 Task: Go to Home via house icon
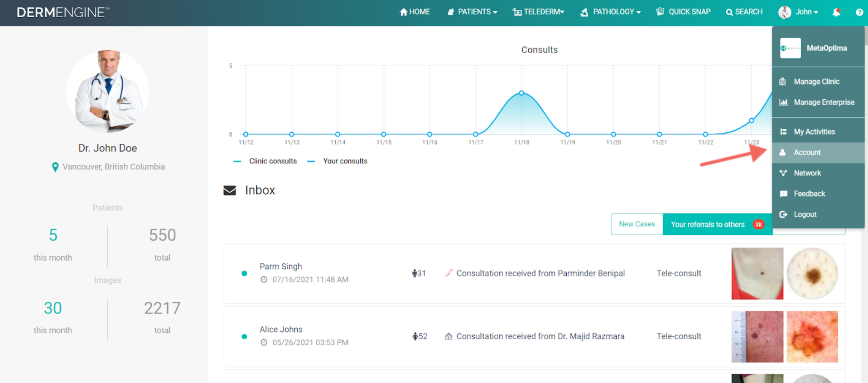click(415, 12)
